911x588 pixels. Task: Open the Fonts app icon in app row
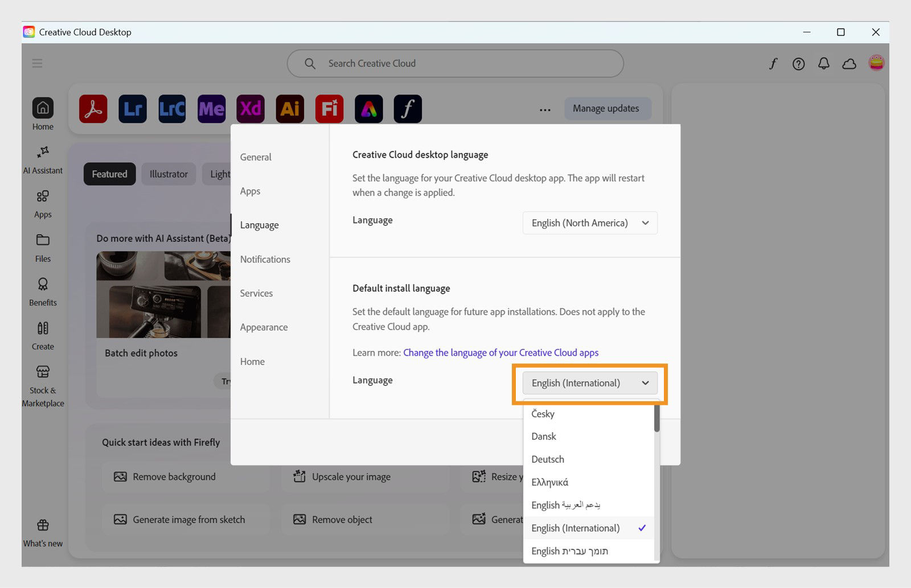coord(408,109)
